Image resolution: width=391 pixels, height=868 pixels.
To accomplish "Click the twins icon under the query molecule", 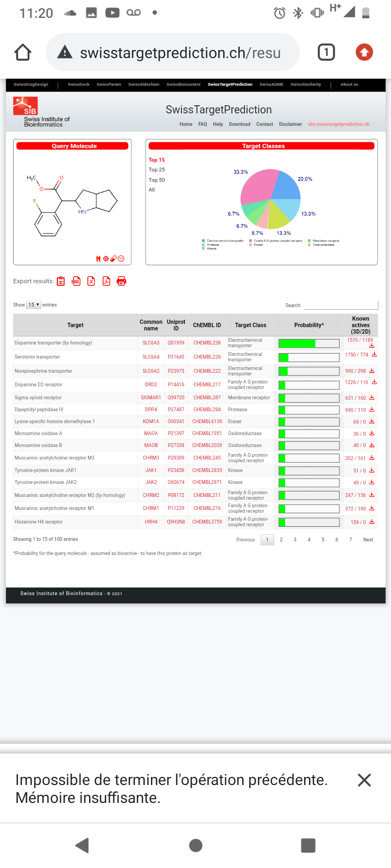I will point(98,259).
